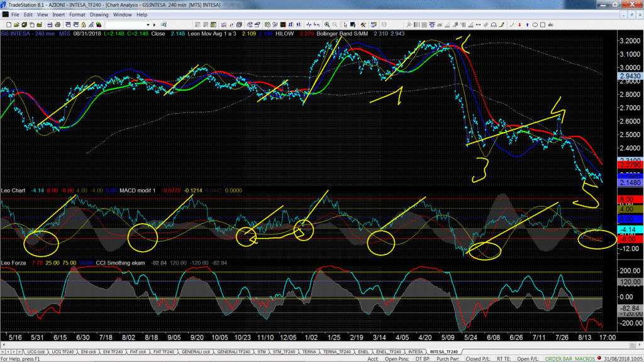Switch to the GENERALI cicli tab
Screen dimensions: 644x362
pyautogui.click(x=196, y=352)
